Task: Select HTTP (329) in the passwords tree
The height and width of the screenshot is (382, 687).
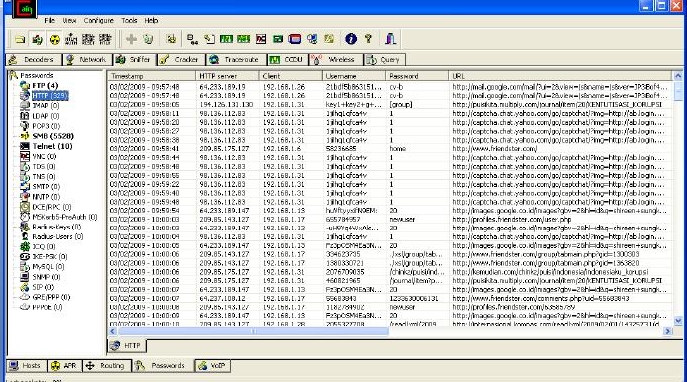Action: tap(50, 96)
